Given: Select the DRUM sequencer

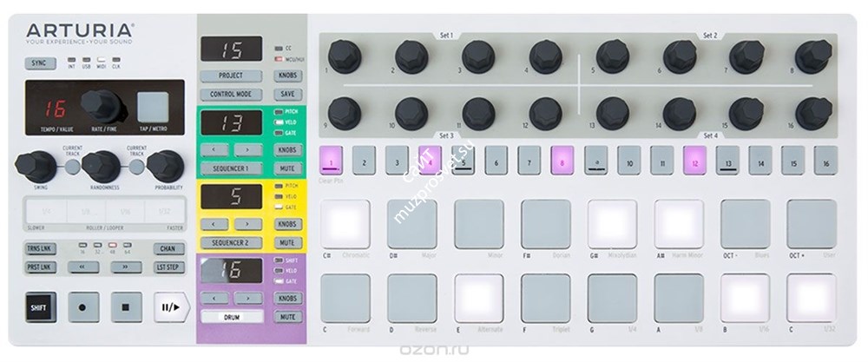Looking at the screenshot, I should [232, 317].
